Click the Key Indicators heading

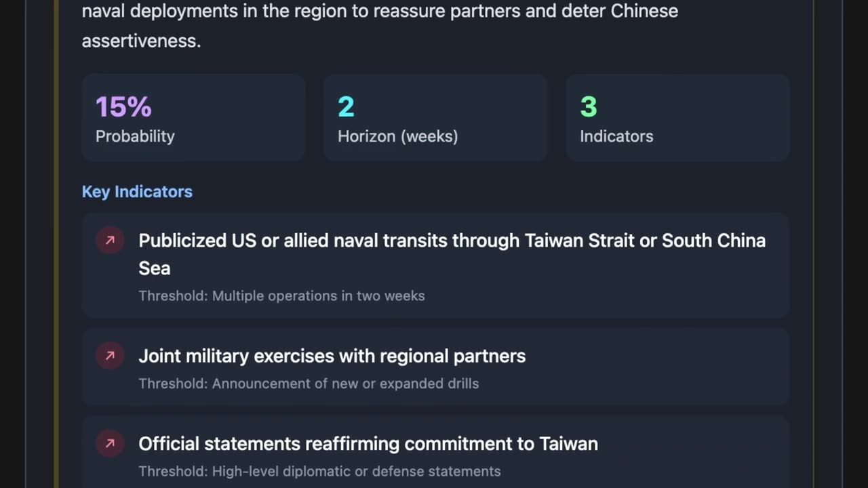pyautogui.click(x=137, y=192)
